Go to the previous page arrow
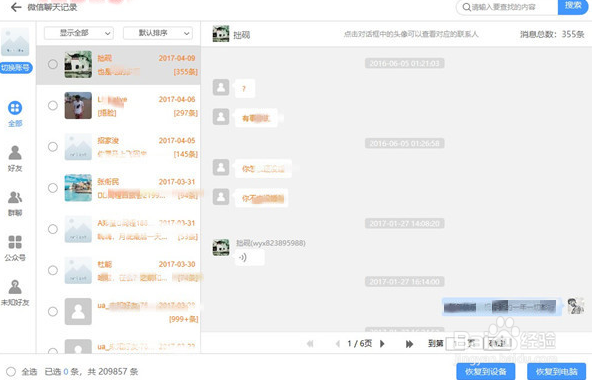This screenshot has height=380, width=592. (x=338, y=344)
